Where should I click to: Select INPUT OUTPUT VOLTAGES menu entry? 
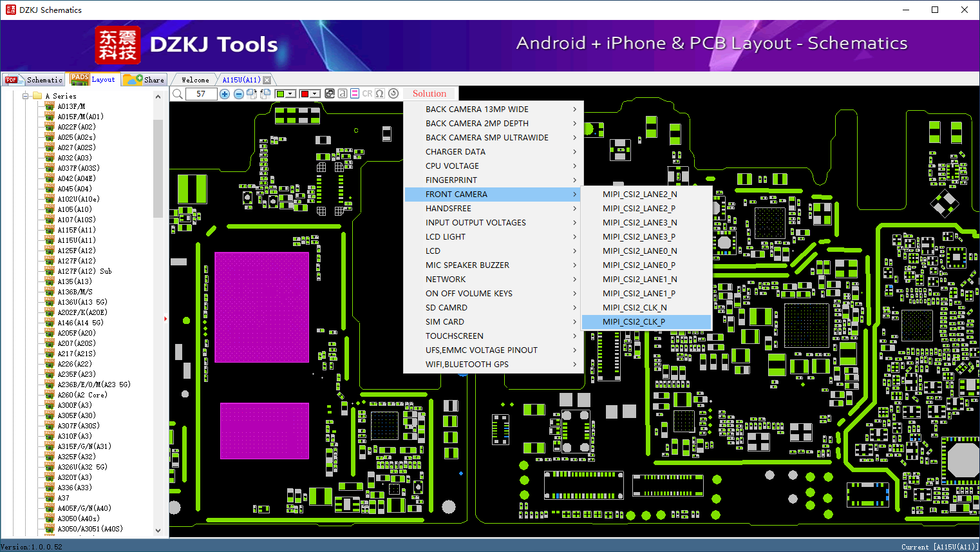493,223
